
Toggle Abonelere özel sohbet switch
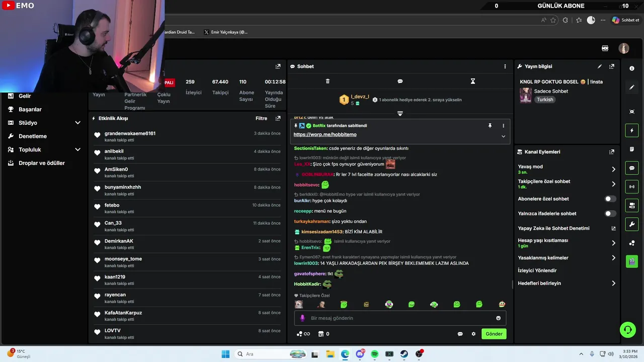[x=610, y=199]
